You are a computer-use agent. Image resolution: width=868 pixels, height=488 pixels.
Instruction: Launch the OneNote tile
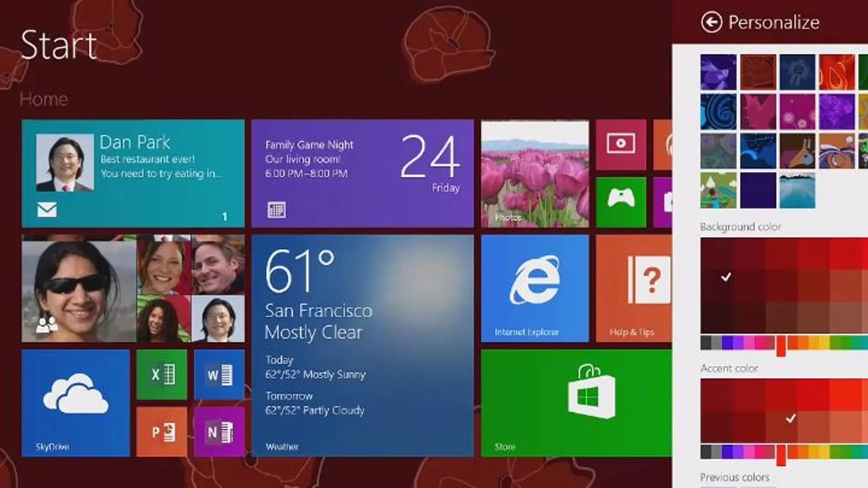tap(219, 432)
